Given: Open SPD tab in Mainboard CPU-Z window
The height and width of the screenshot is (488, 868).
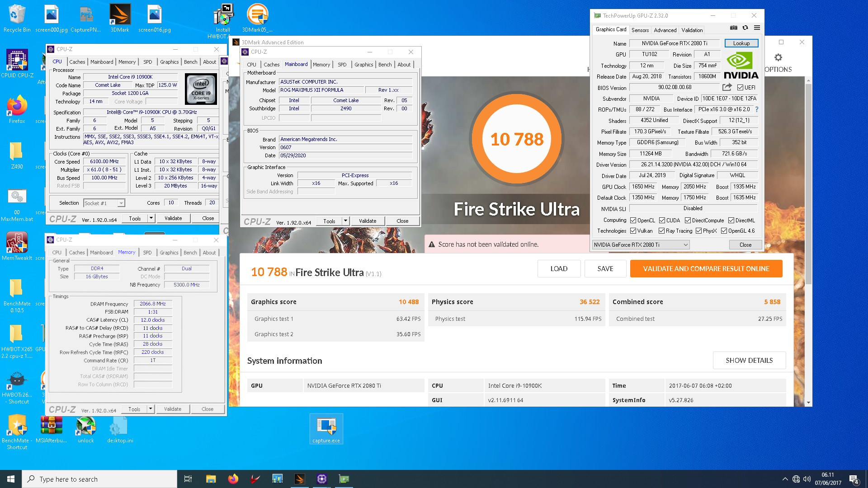Looking at the screenshot, I should (x=342, y=65).
